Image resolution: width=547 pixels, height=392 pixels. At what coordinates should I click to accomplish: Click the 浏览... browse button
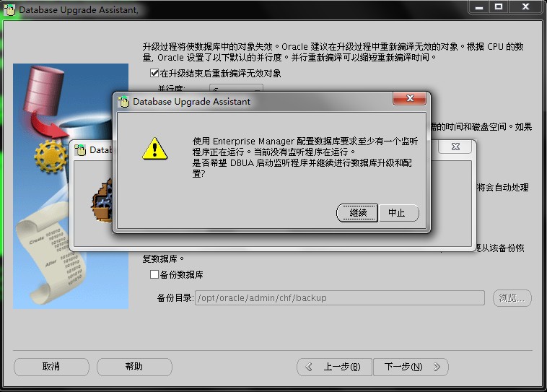pyautogui.click(x=512, y=297)
